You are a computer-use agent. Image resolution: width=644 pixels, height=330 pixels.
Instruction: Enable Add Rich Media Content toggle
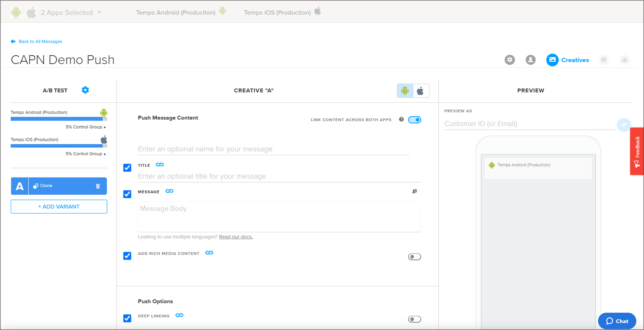click(x=414, y=257)
